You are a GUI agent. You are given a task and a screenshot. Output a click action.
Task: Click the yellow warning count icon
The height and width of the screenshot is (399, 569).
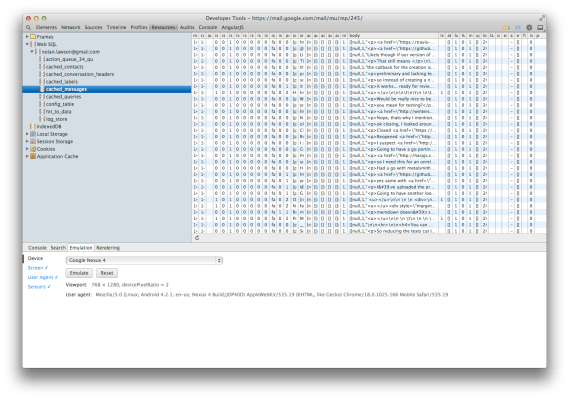pos(506,27)
